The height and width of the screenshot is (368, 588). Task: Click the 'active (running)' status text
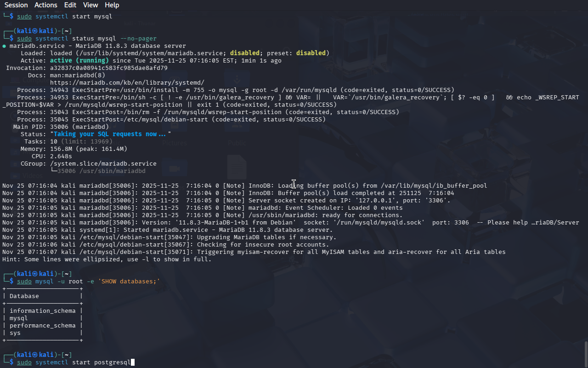tap(79, 61)
